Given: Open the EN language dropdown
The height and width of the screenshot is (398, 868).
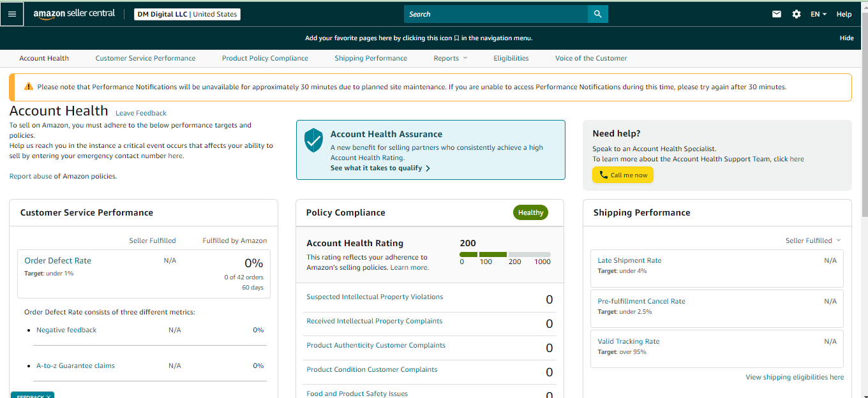Looking at the screenshot, I should click(x=819, y=14).
